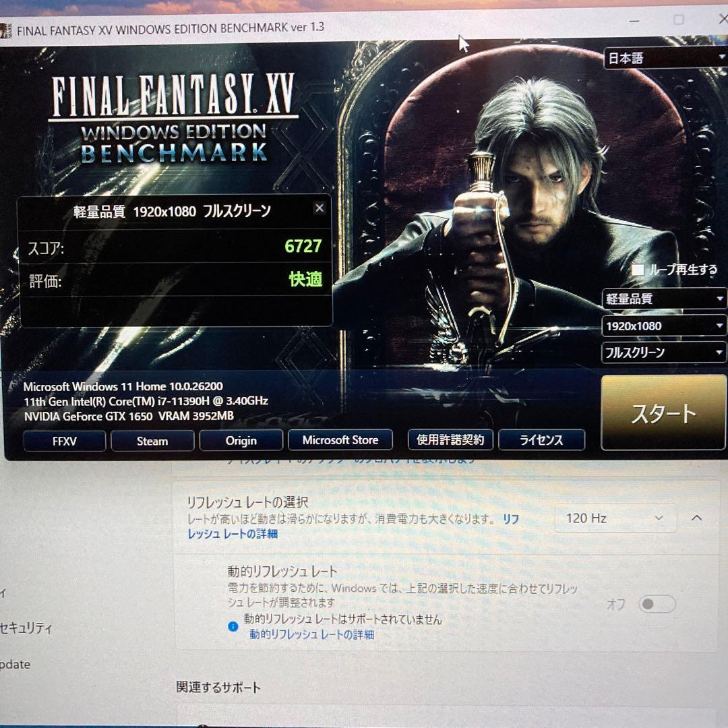The height and width of the screenshot is (728, 728).
Task: Click the Microsoft Store button
Action: tap(340, 440)
